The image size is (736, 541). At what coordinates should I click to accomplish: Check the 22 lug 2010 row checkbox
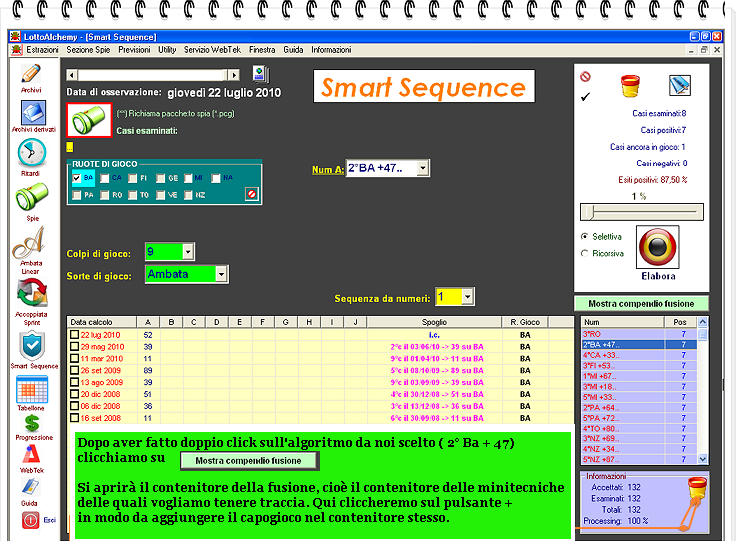[74, 335]
